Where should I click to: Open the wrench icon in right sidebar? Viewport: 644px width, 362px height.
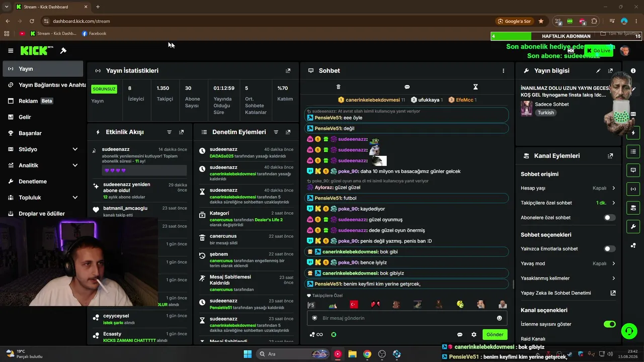pyautogui.click(x=633, y=227)
